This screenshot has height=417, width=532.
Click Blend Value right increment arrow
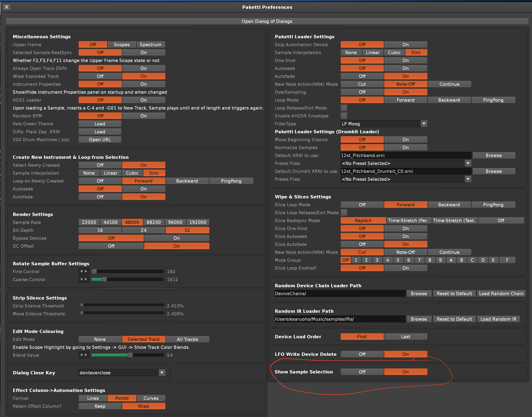tap(86, 355)
